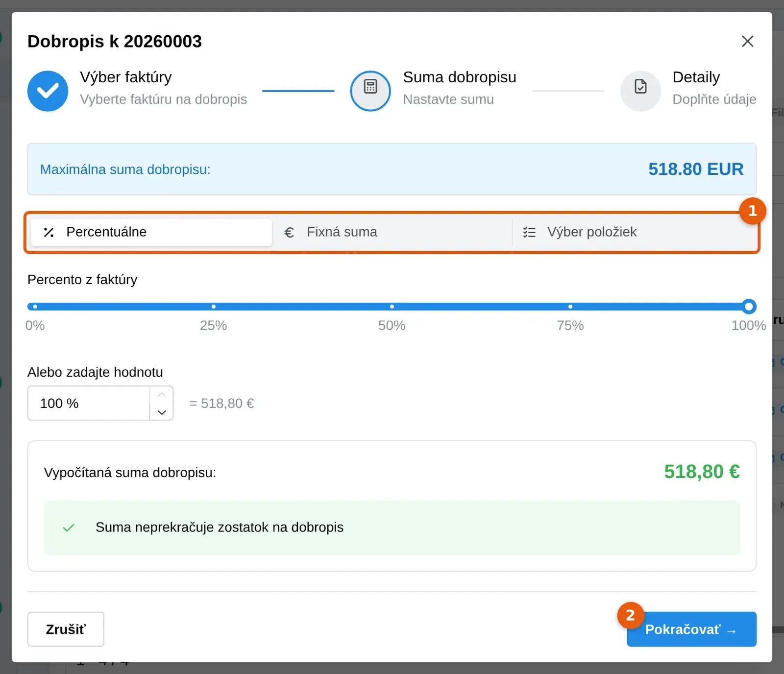Open the Výber položiek tab
Image resolution: width=784 pixels, height=674 pixels.
click(x=633, y=232)
